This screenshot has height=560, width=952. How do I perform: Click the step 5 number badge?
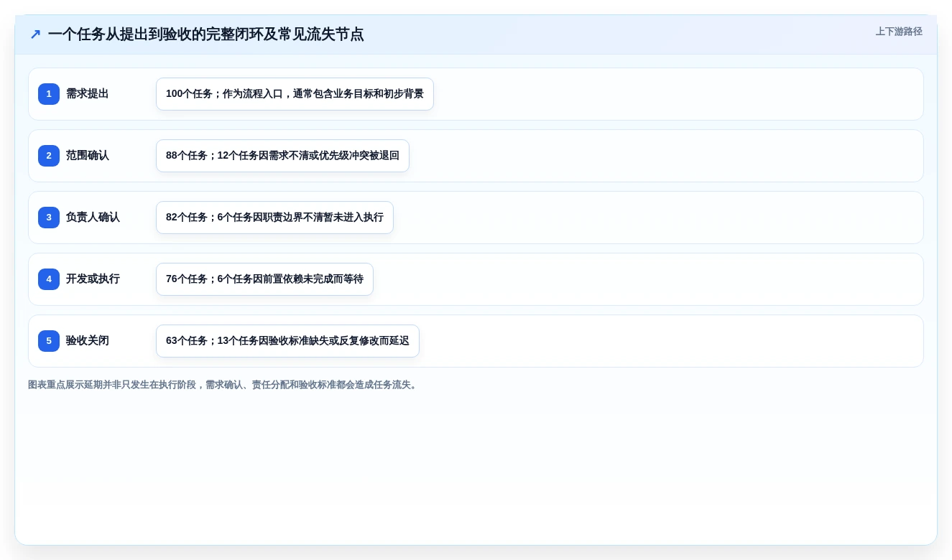pyautogui.click(x=49, y=341)
